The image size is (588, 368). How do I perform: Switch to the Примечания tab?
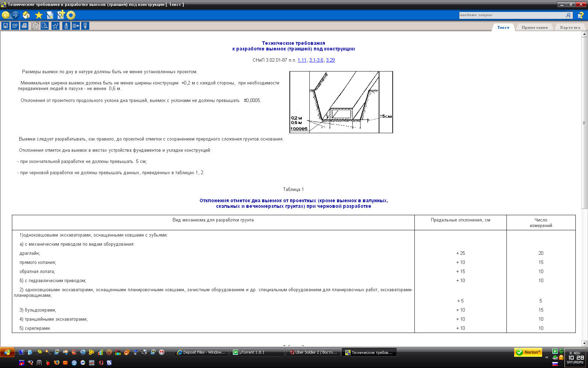534,27
